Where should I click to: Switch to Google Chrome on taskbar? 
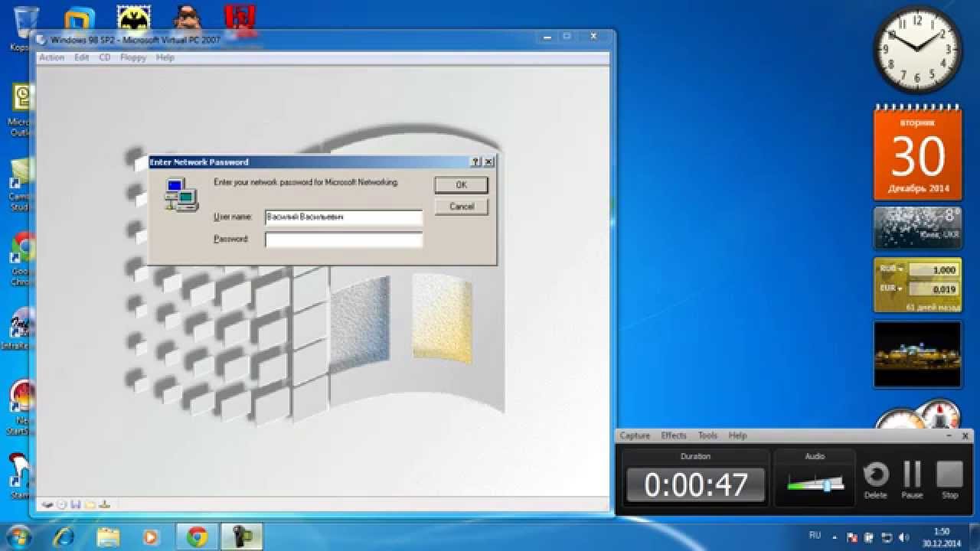(197, 537)
